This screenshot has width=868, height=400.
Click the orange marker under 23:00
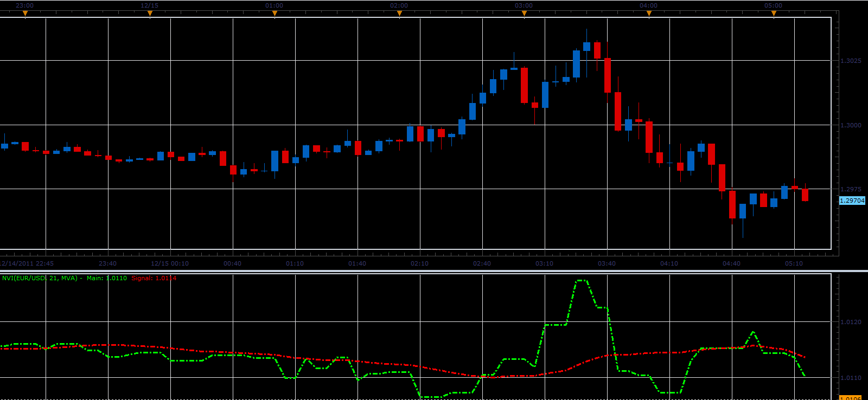click(x=25, y=14)
